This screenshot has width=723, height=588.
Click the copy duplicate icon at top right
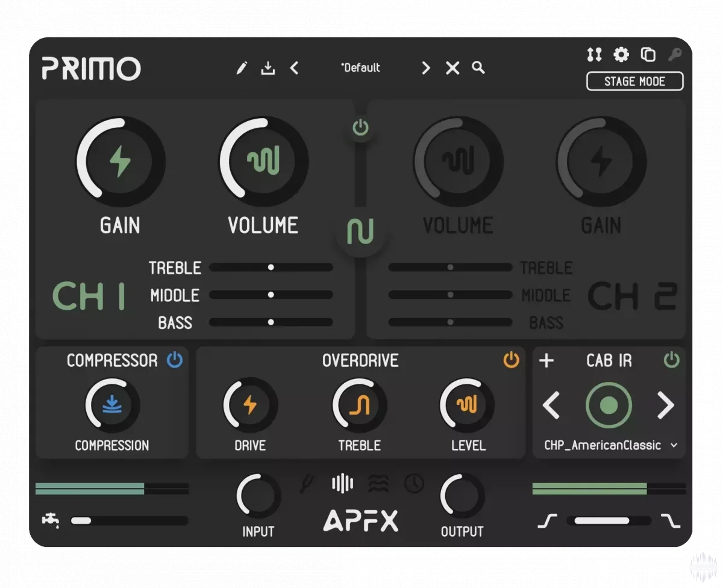(x=648, y=55)
